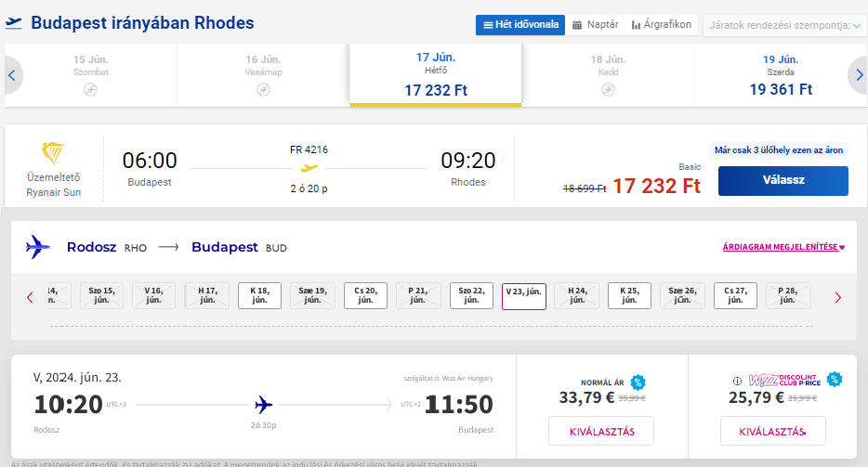Expand Árdiagram megjelenítése price chart
The width and height of the screenshot is (868, 467).
pyautogui.click(x=783, y=247)
